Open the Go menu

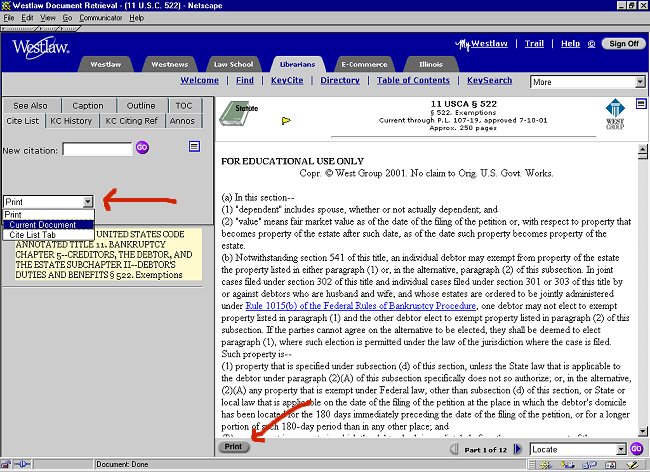point(67,18)
